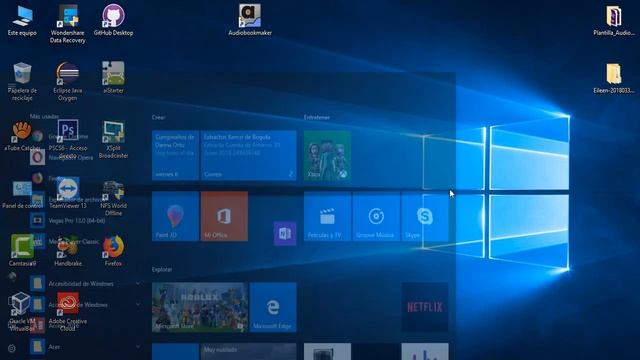This screenshot has height=360, width=640.
Task: Select Google Chrome in Start list
Action: point(86,136)
